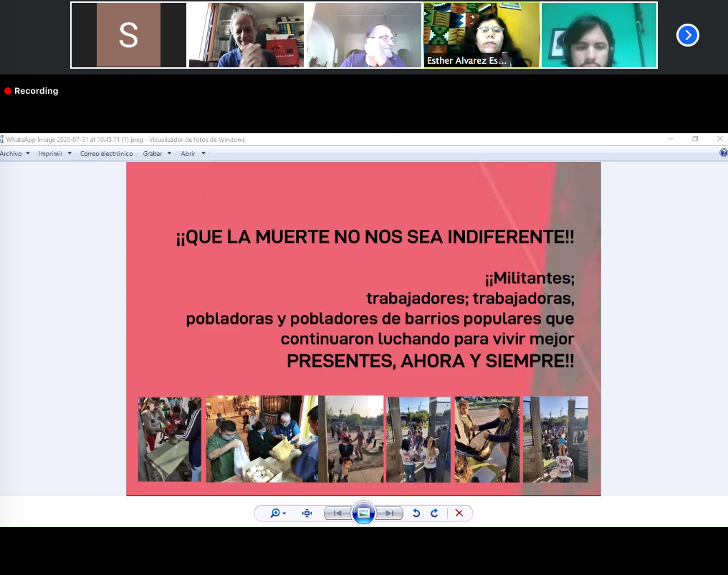Click the WhatsApp Image window title text
Viewport: 728px width, 575px height.
125,139
